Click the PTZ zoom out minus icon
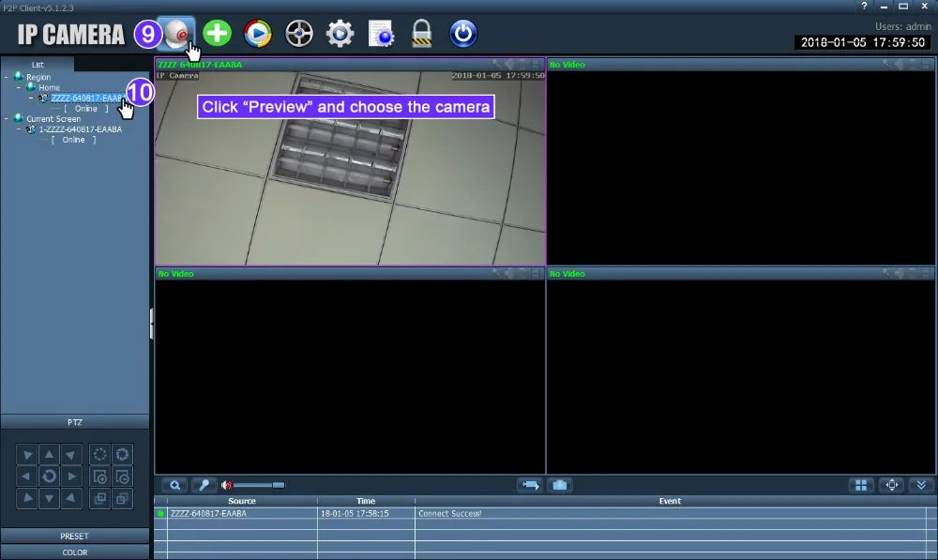The height and width of the screenshot is (560, 938). click(122, 477)
